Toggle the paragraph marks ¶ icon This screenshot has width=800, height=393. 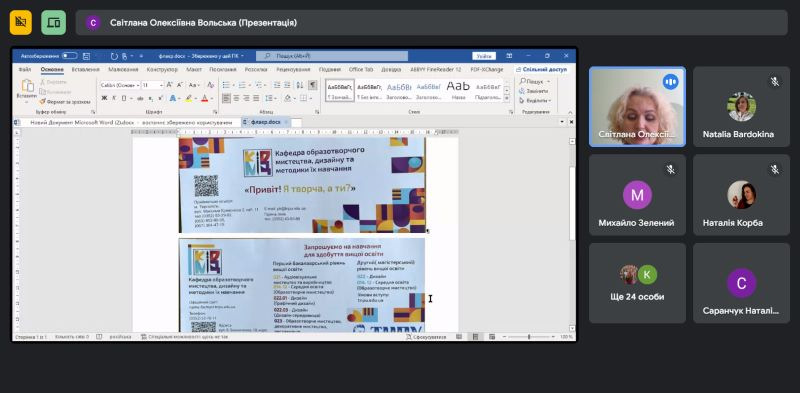(x=313, y=85)
